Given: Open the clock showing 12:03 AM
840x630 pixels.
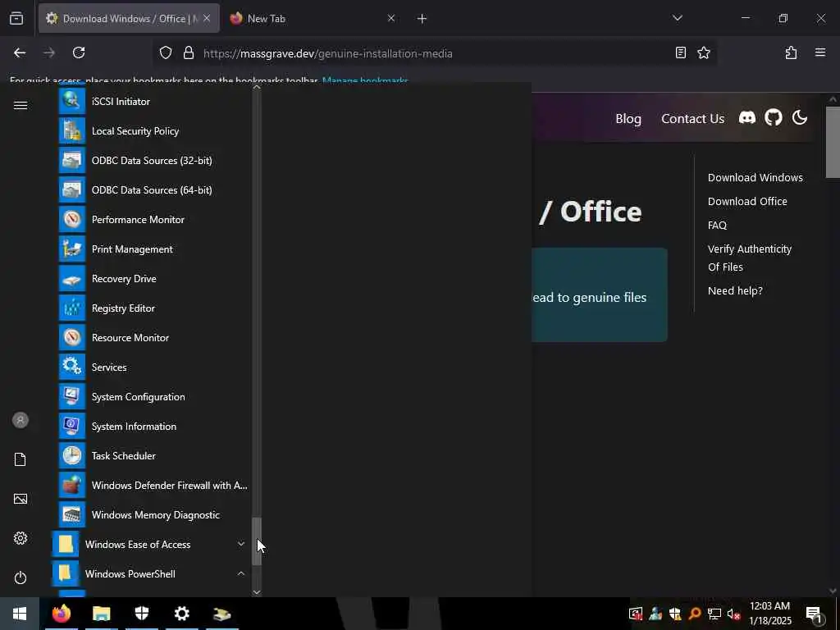Looking at the screenshot, I should coord(770,614).
